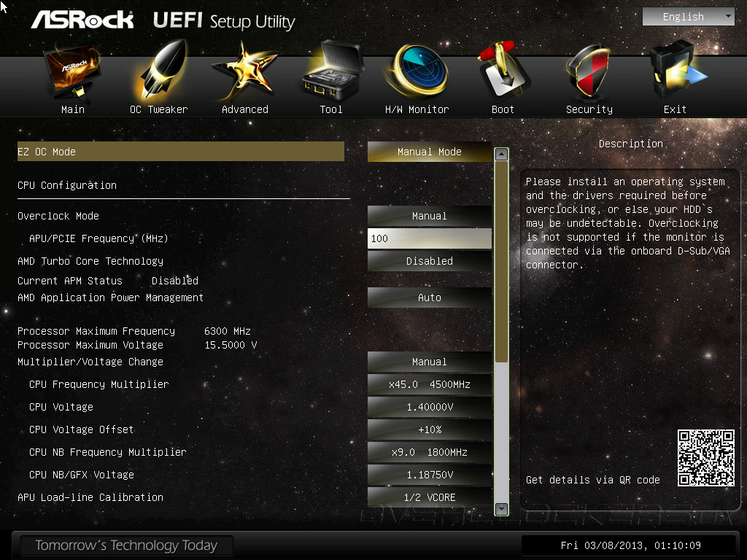Switch to the Main tab label

(73, 109)
